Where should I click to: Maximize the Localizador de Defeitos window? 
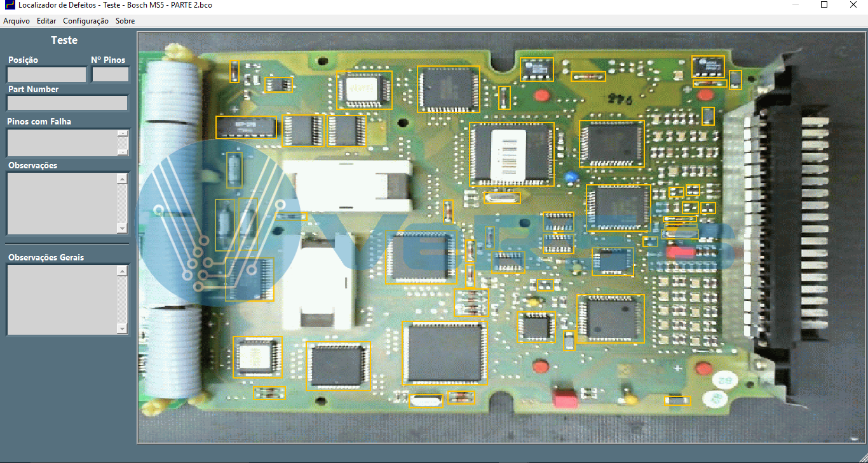pos(824,5)
